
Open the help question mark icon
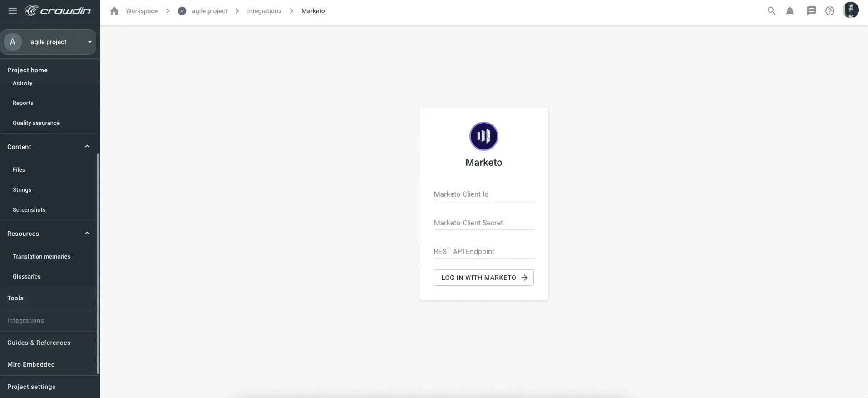coord(830,11)
